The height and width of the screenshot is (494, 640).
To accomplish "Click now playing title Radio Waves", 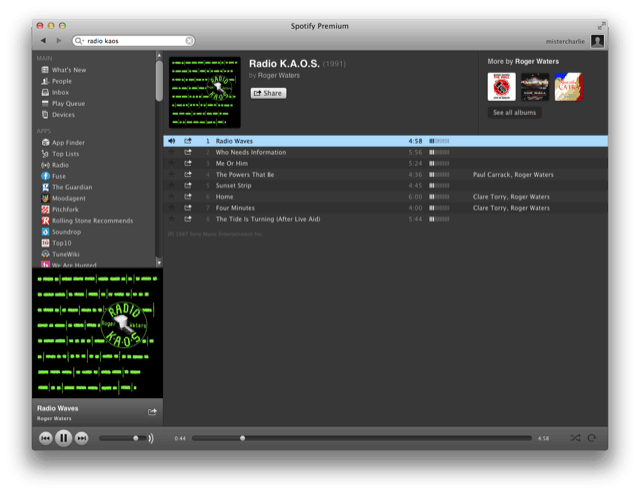I will [58, 408].
